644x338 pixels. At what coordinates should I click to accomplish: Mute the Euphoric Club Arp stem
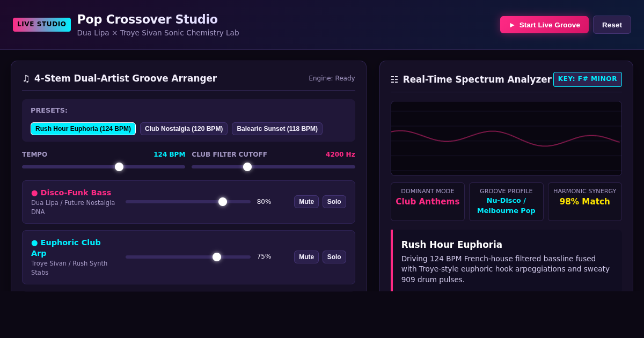[x=306, y=257]
